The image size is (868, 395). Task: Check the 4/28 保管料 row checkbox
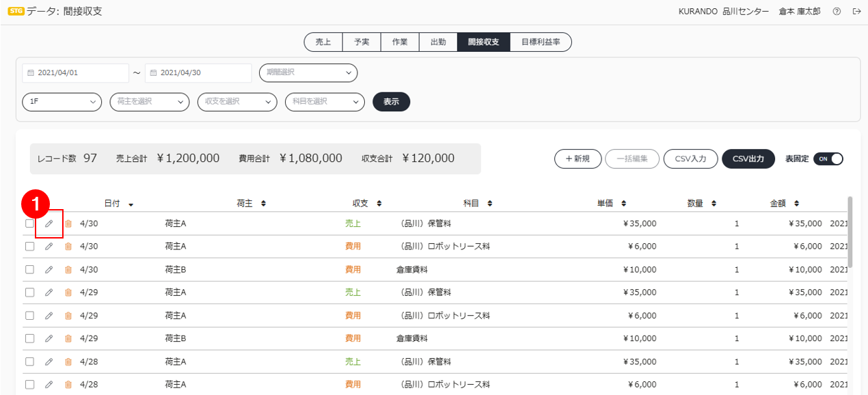[x=29, y=362]
